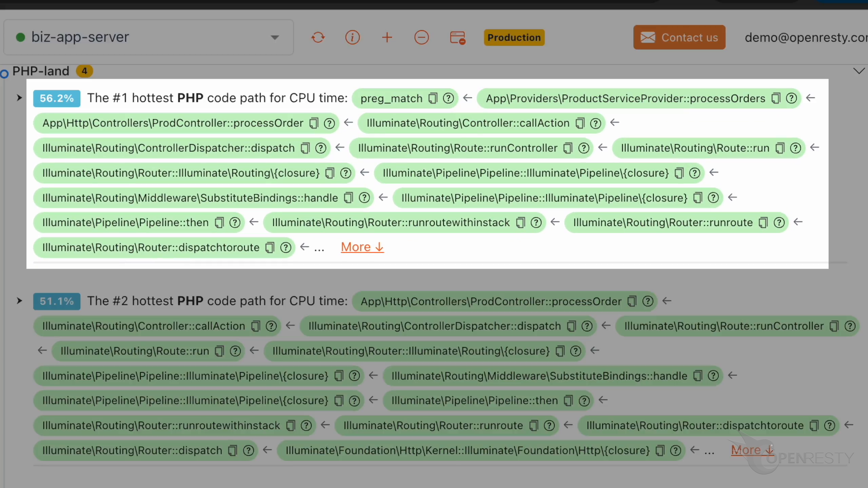Copy ControllerDispatcher::dispatch in path #1
Image resolution: width=868 pixels, height=488 pixels.
coord(305,148)
